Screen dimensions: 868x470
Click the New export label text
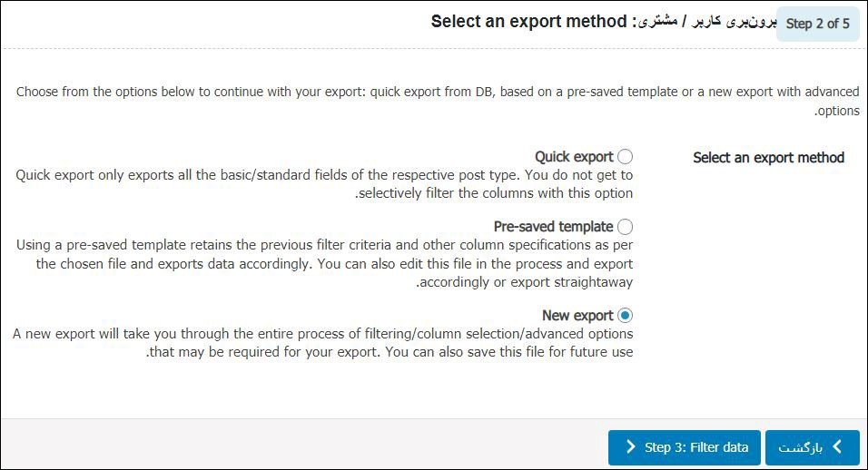[577, 315]
